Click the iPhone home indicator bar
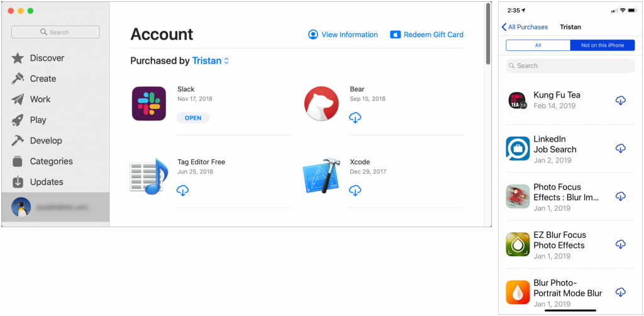Screen dimensions: 644x316 click(570, 311)
